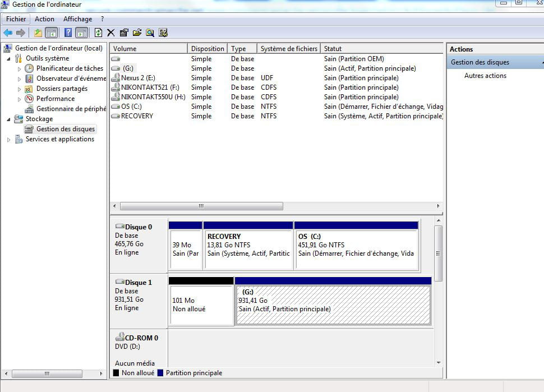Open the Affichage menu
The width and height of the screenshot is (544, 392).
pyautogui.click(x=77, y=19)
